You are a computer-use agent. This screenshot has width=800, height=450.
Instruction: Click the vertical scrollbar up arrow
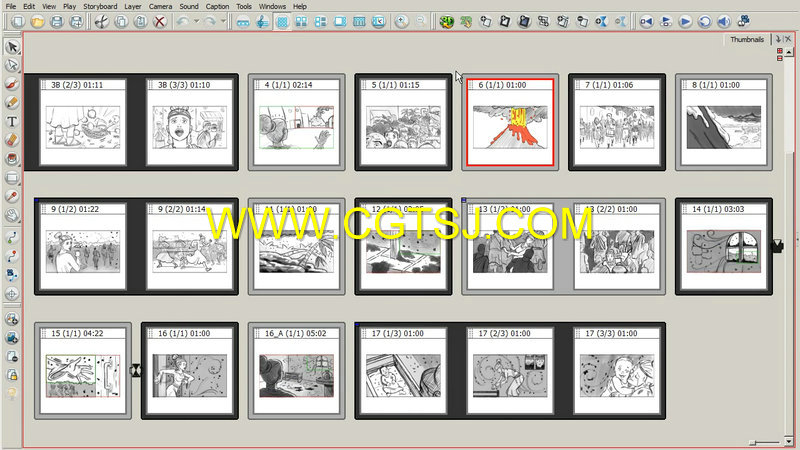[789, 52]
